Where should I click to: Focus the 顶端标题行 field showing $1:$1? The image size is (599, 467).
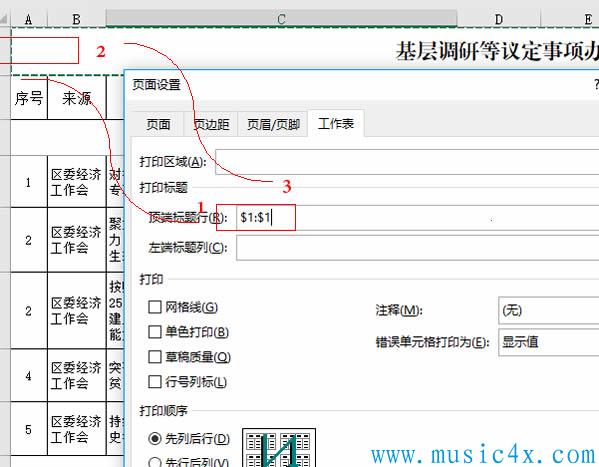point(417,218)
